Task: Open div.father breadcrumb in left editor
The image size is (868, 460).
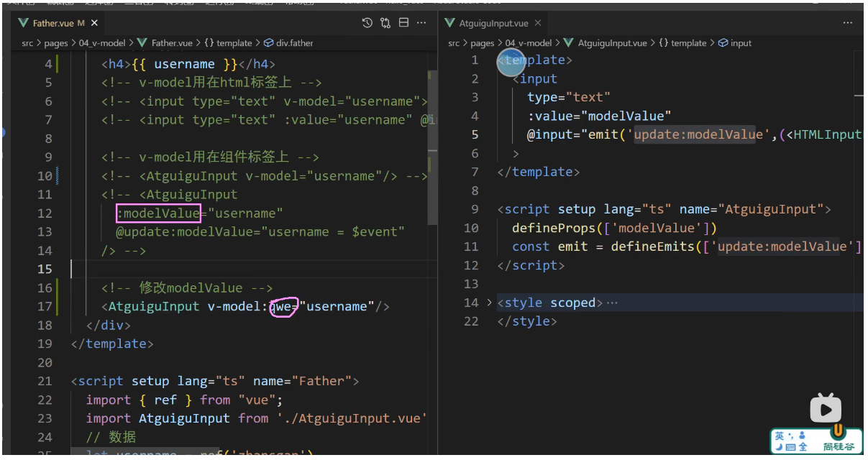Action: pyautogui.click(x=289, y=43)
